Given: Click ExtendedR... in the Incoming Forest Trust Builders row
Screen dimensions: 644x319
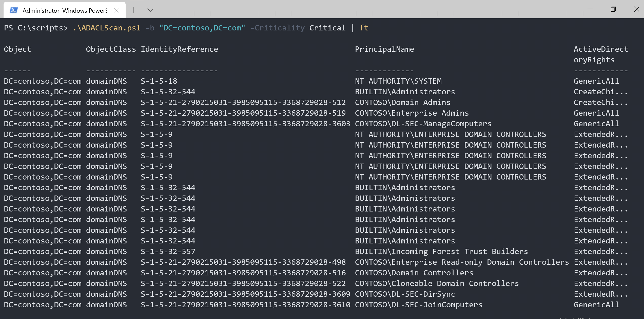Looking at the screenshot, I should click(601, 251).
